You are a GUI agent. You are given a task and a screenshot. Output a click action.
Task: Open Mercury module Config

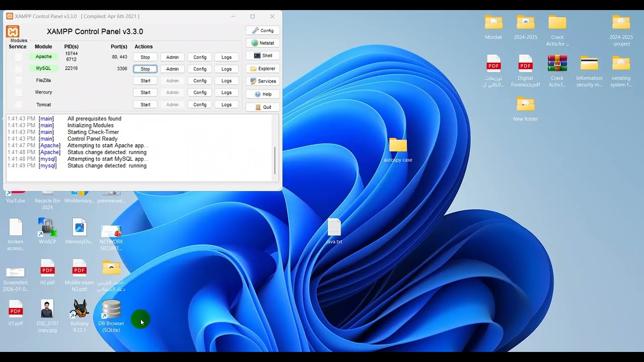(200, 93)
